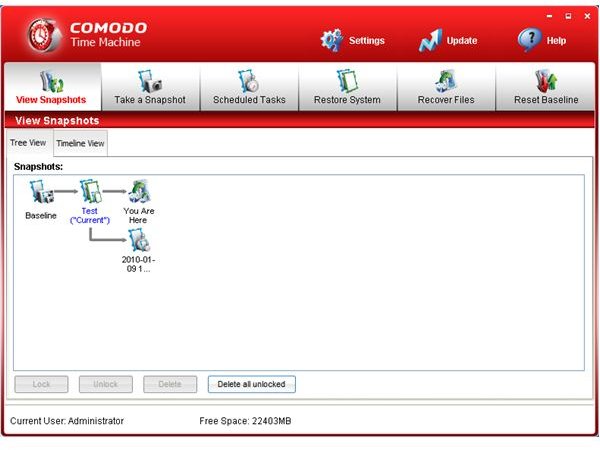Click Current User: Administrator status text

(x=67, y=421)
